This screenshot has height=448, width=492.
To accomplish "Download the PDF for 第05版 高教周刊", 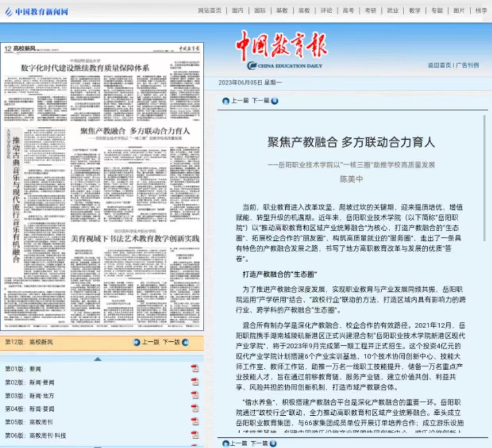I will coord(195,421).
